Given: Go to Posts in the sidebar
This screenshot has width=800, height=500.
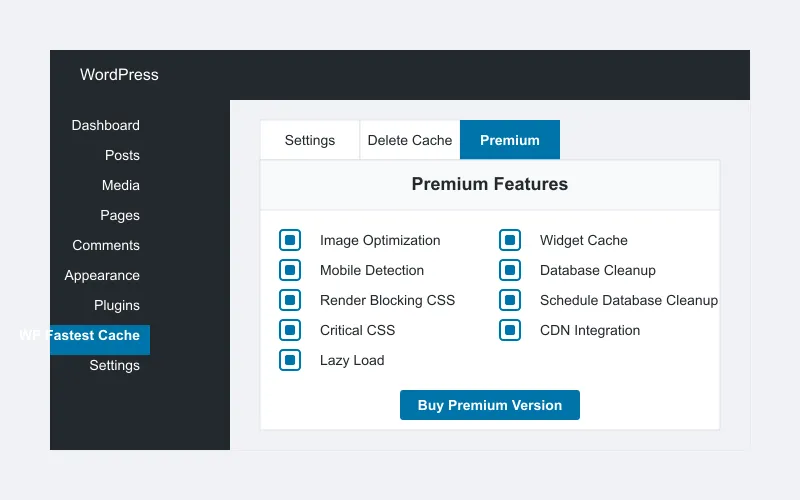Looking at the screenshot, I should [122, 155].
